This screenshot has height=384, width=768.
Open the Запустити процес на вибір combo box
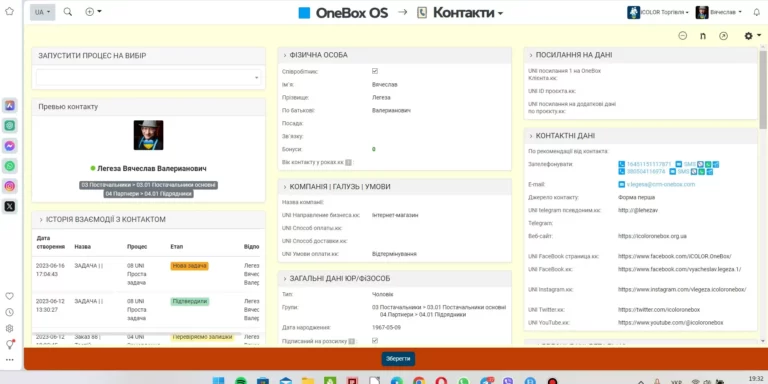pos(148,77)
